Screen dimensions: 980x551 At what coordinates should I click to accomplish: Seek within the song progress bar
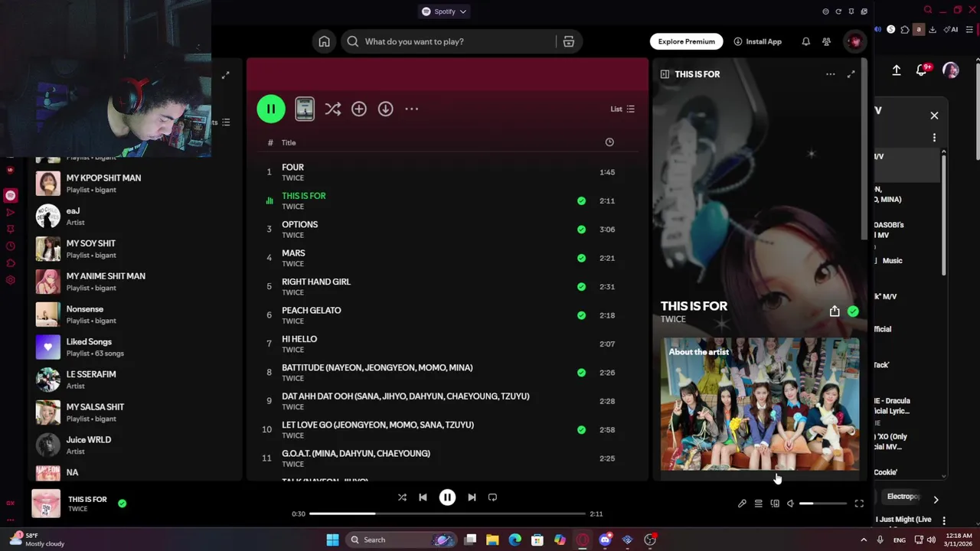click(447, 514)
